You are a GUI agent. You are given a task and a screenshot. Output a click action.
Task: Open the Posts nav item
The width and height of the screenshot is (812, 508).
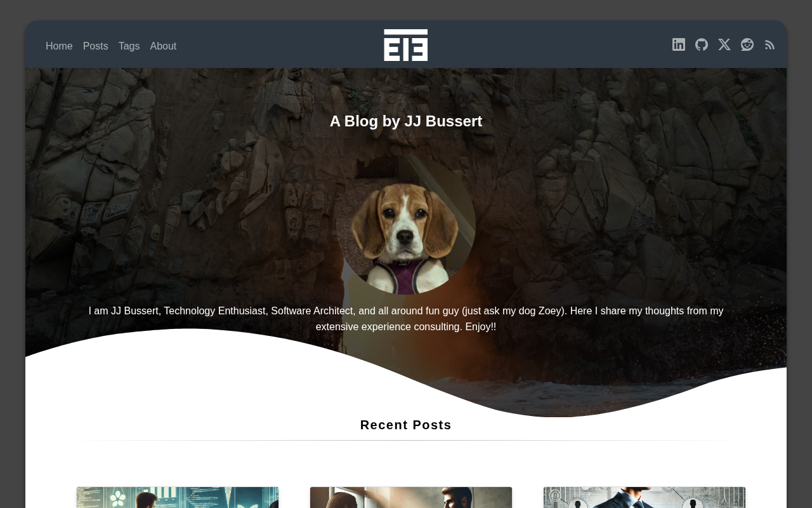pos(96,46)
